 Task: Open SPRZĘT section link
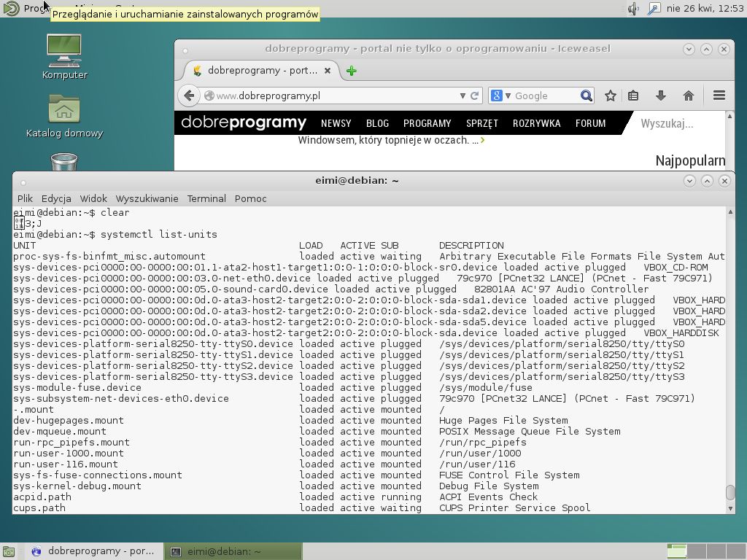[x=481, y=123]
